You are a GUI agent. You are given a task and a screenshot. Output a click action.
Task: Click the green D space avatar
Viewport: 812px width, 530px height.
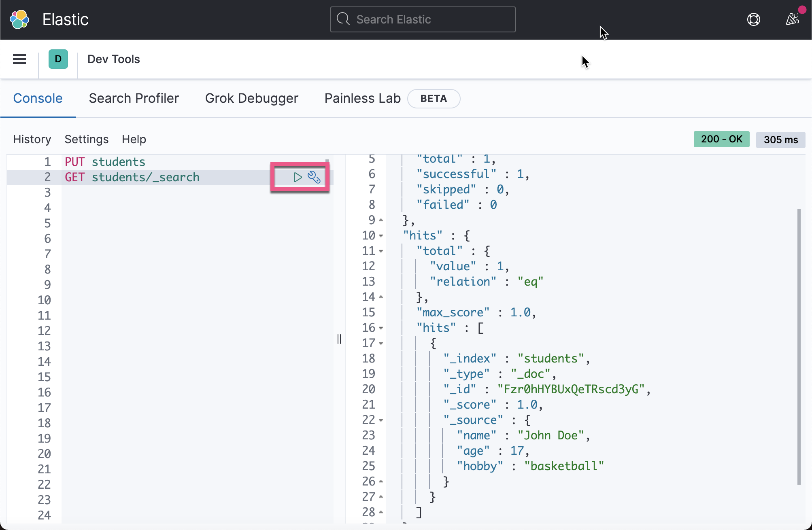pyautogui.click(x=58, y=59)
